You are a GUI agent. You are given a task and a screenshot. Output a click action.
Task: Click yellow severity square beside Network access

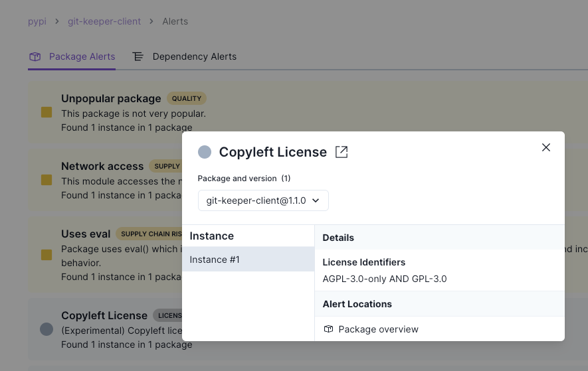[47, 180]
